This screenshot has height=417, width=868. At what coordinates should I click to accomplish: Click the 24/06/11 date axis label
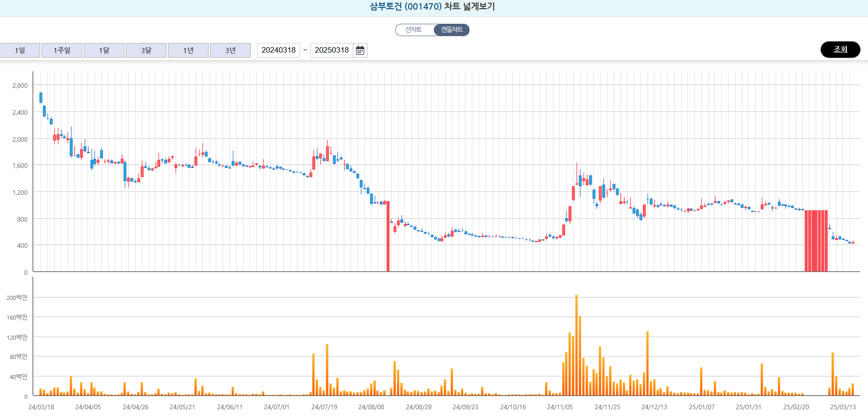pos(230,407)
